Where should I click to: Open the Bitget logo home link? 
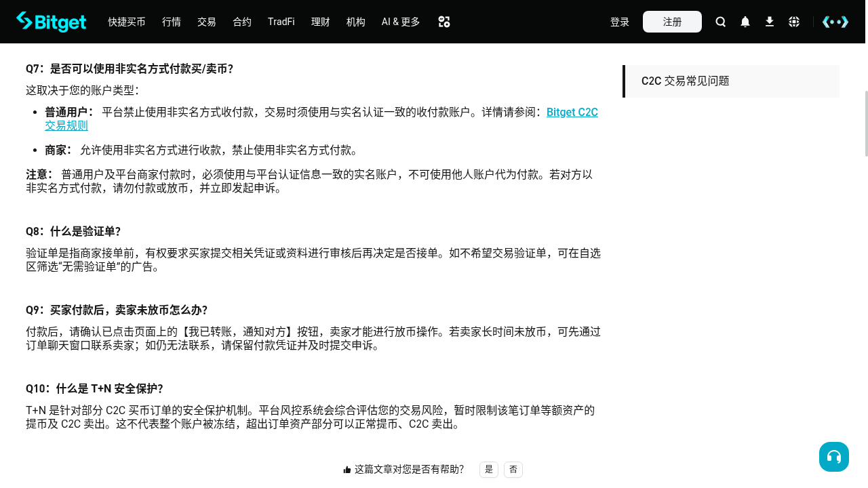coord(51,22)
